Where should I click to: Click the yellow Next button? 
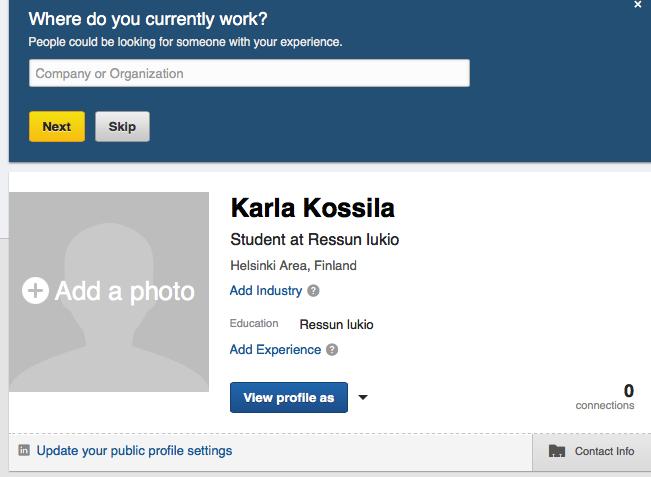tap(57, 126)
